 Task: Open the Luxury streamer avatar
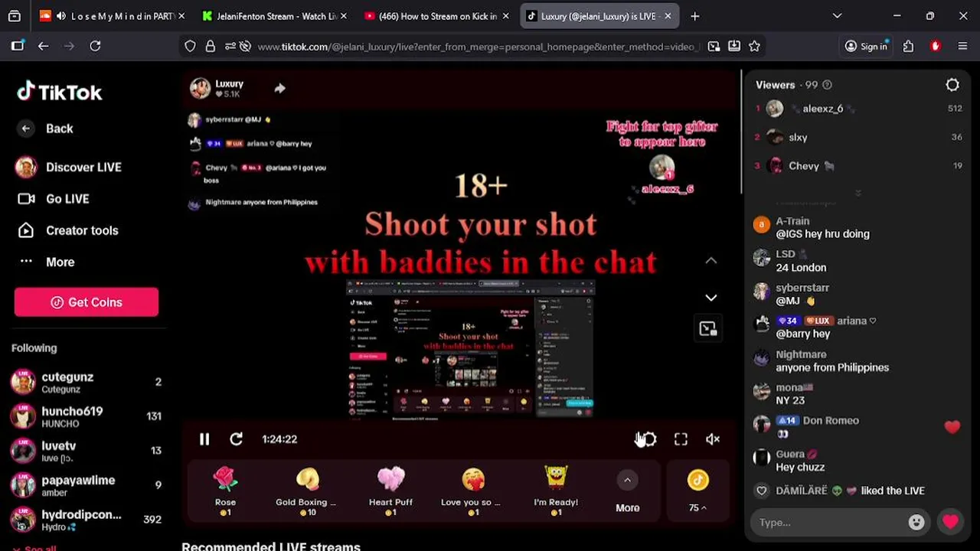[201, 88]
